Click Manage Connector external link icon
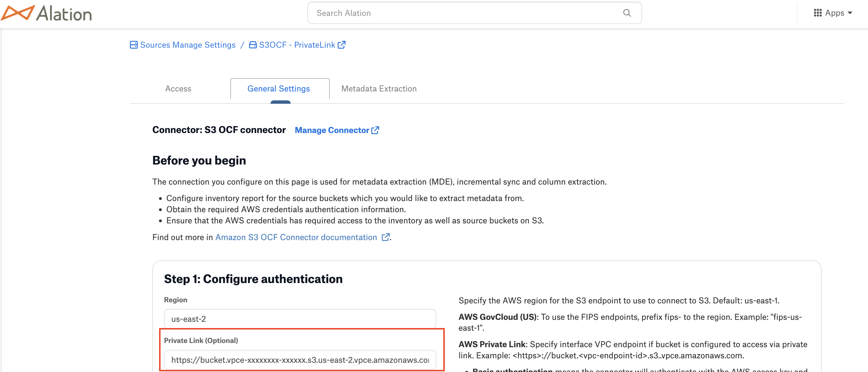The image size is (868, 372). click(x=375, y=130)
